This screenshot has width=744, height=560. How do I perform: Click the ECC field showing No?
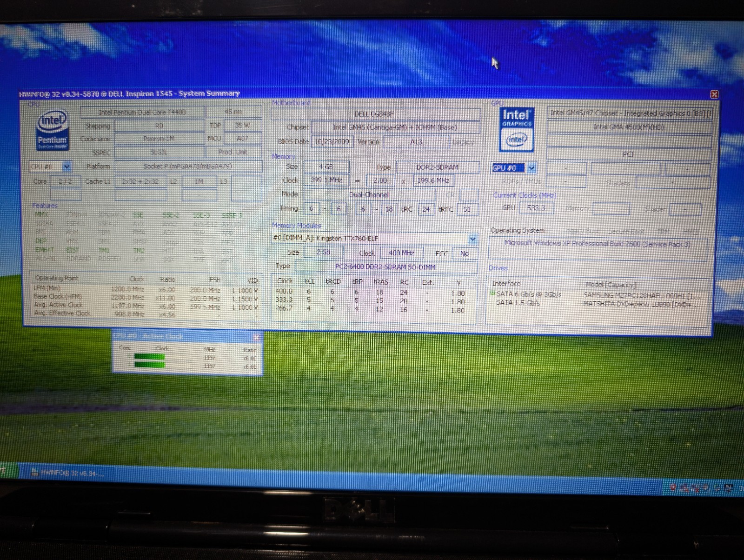coord(465,253)
